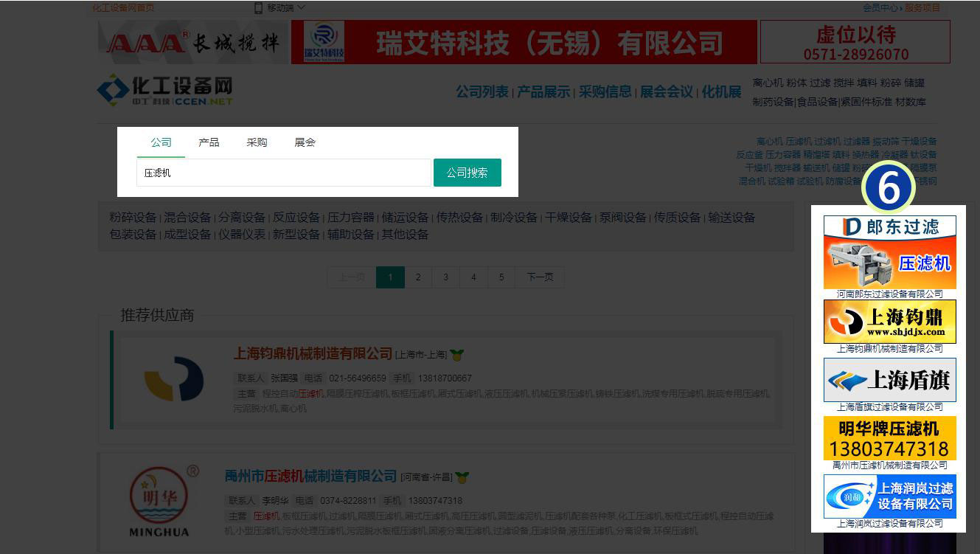
Task: Click the Minghua company logo image
Action: click(x=159, y=500)
